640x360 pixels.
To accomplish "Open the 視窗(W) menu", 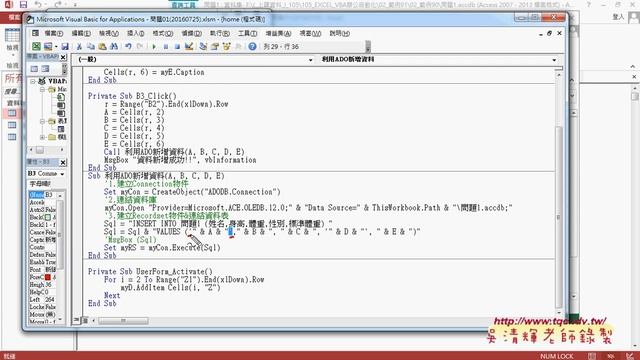I will 310,33.
